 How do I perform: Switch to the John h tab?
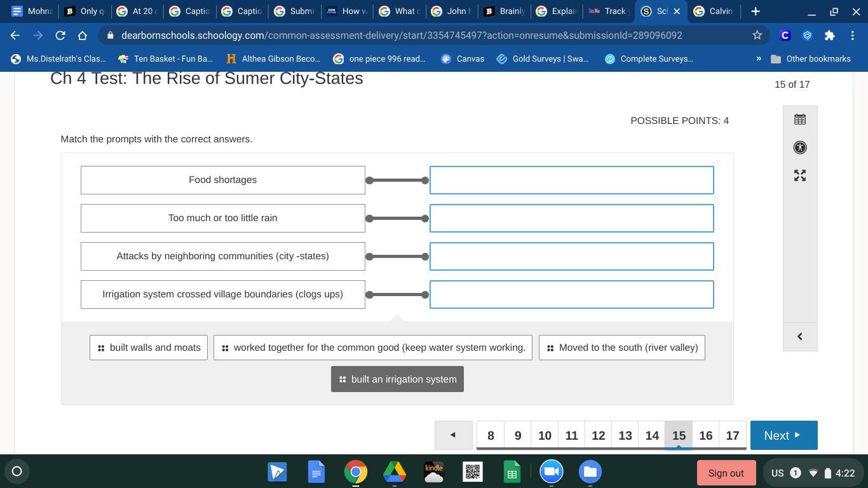tap(452, 11)
